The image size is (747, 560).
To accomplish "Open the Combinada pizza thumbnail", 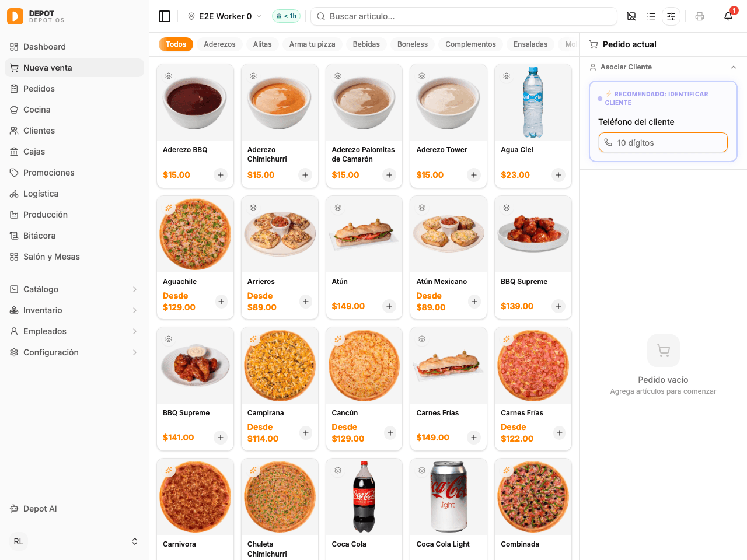I will (x=533, y=497).
